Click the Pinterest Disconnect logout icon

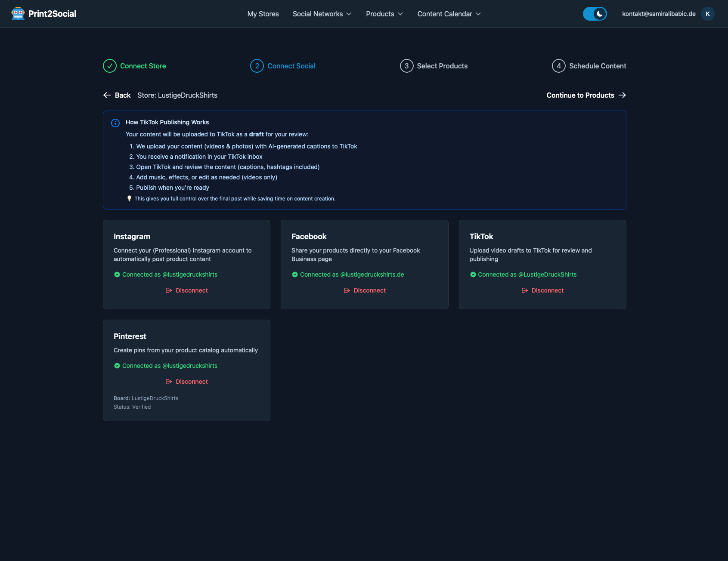(x=169, y=382)
